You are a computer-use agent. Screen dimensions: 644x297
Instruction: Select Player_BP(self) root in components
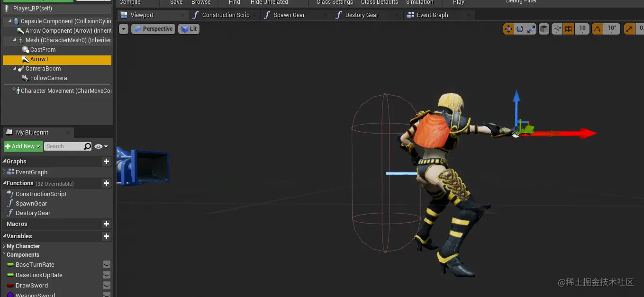coord(57,9)
